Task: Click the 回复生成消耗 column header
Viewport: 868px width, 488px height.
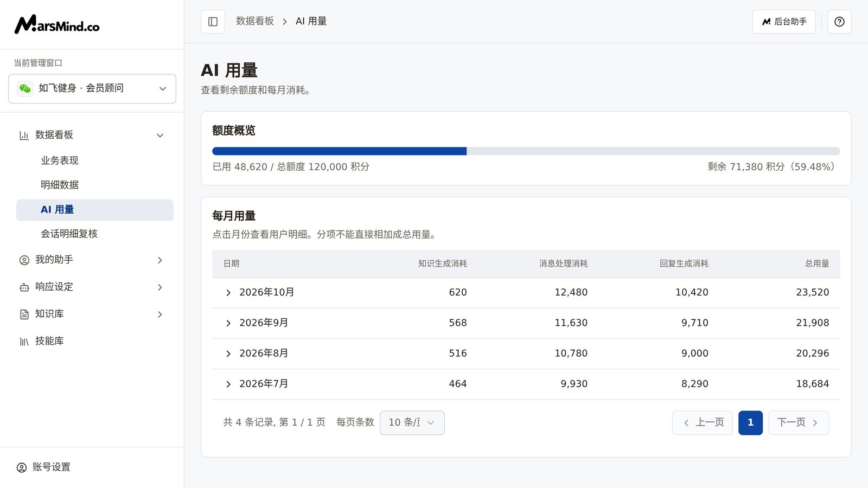Action: click(x=684, y=264)
